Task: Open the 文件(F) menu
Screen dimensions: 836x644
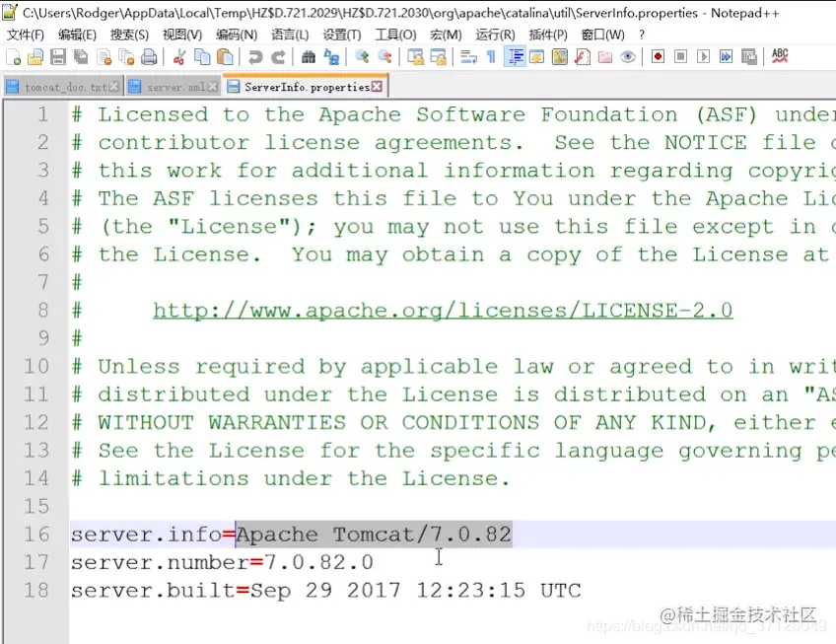Action: coord(25,35)
